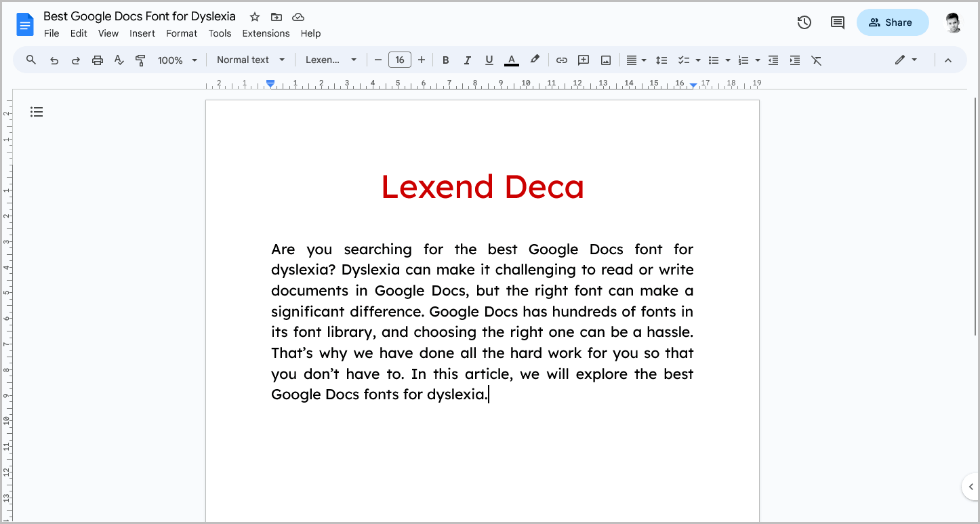Check the cloud document status icon
This screenshot has height=524, width=980.
(x=298, y=17)
